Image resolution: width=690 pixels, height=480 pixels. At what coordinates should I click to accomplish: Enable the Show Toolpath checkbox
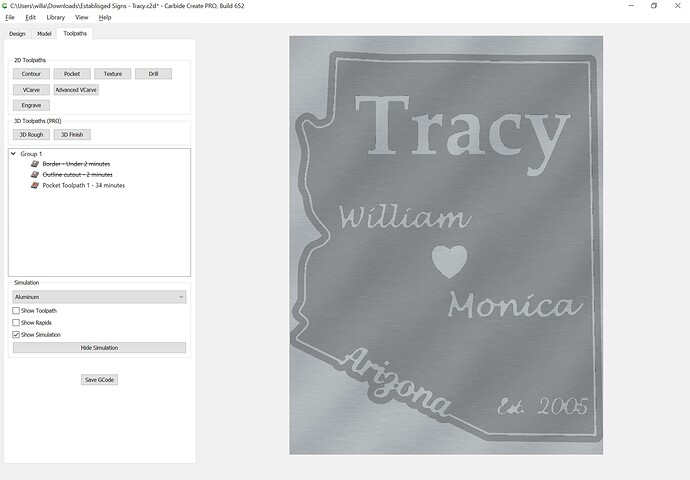coord(16,311)
